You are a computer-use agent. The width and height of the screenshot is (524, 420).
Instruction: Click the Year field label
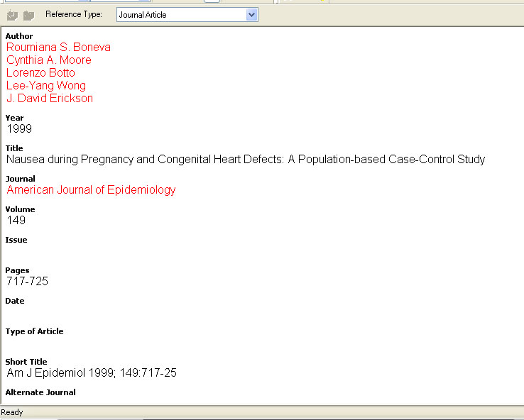[x=14, y=118]
